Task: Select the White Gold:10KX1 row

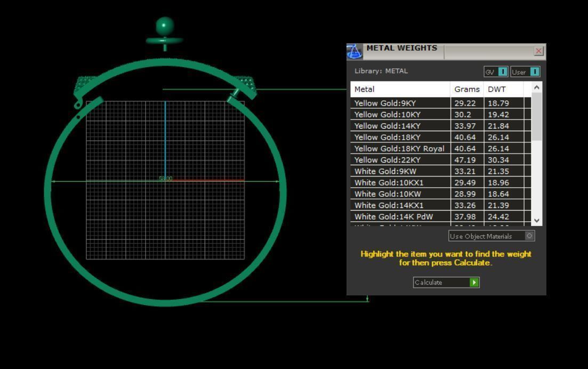Action: point(441,182)
